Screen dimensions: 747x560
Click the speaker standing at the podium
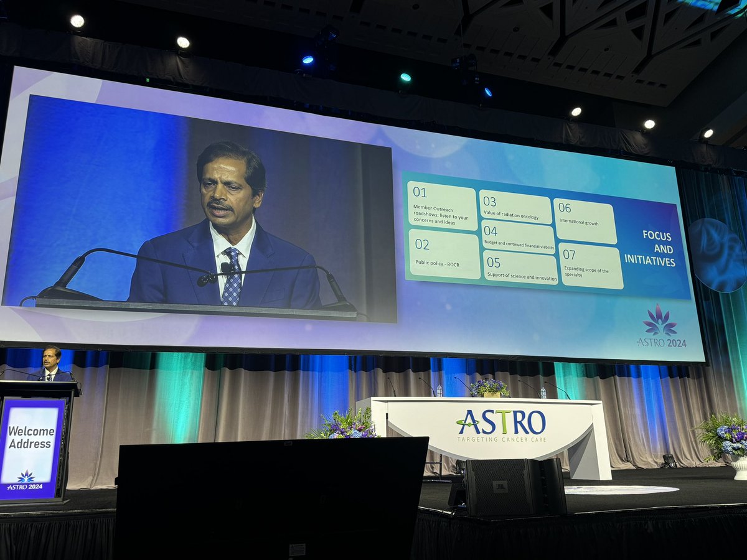pos(53,364)
